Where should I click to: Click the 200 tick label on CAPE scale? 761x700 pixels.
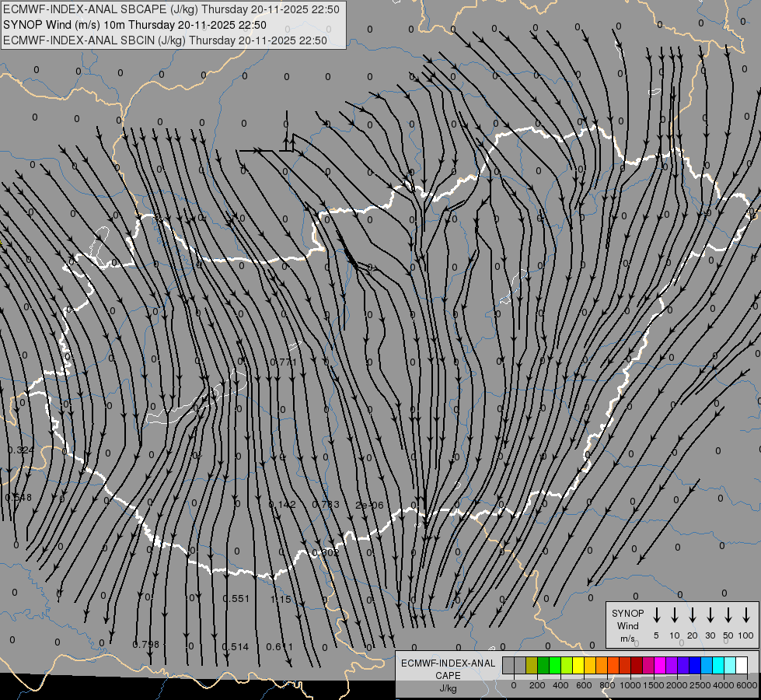click(537, 685)
